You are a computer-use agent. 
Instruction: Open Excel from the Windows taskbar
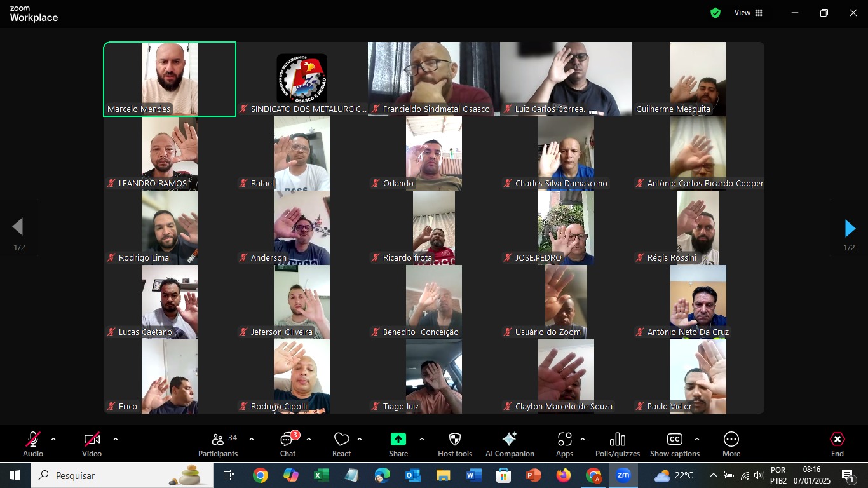coord(321,475)
